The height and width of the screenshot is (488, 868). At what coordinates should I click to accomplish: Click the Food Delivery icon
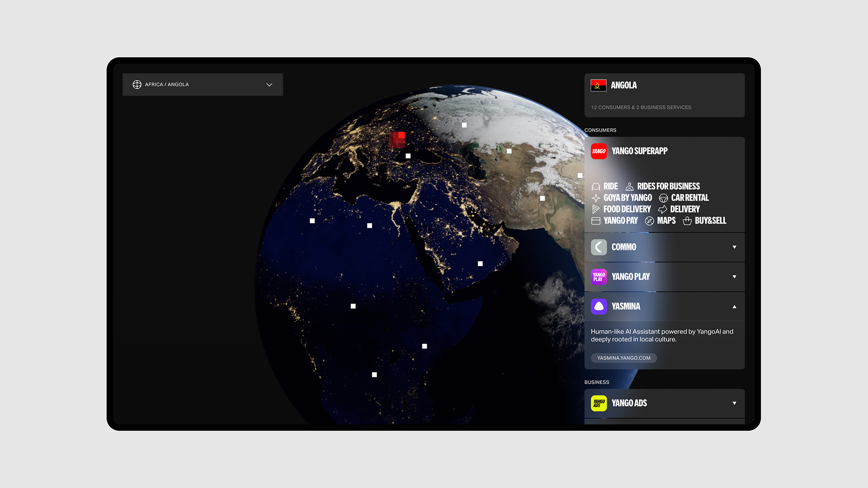pyautogui.click(x=596, y=209)
